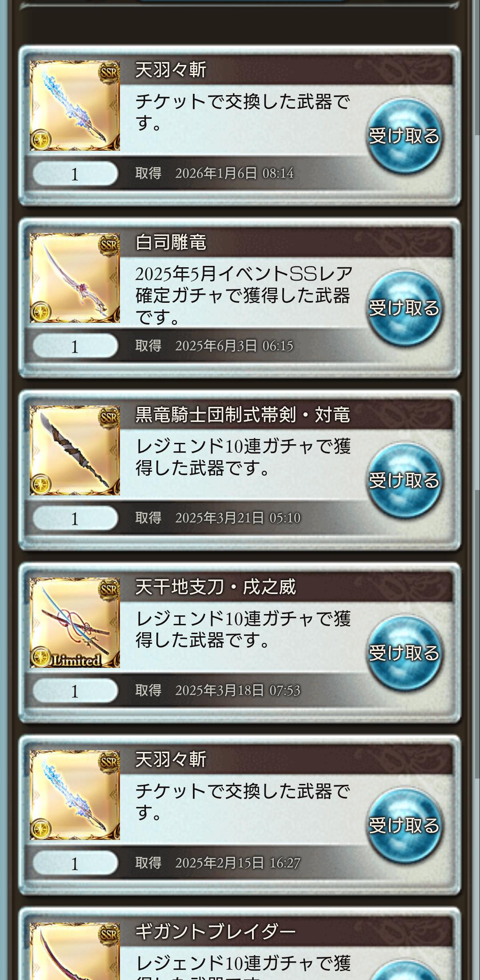The height and width of the screenshot is (980, 480).
Task: Tap the ギガントブレイダー weapon image
Action: coord(75,951)
